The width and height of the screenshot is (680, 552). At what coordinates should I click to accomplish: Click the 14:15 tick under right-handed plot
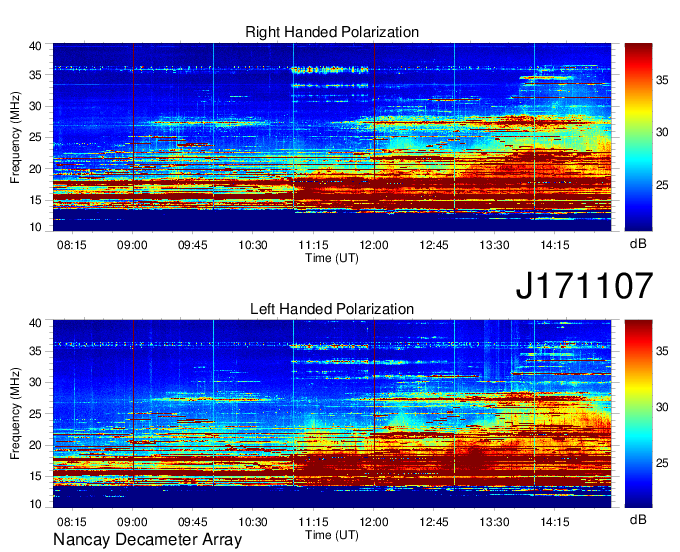click(x=555, y=245)
